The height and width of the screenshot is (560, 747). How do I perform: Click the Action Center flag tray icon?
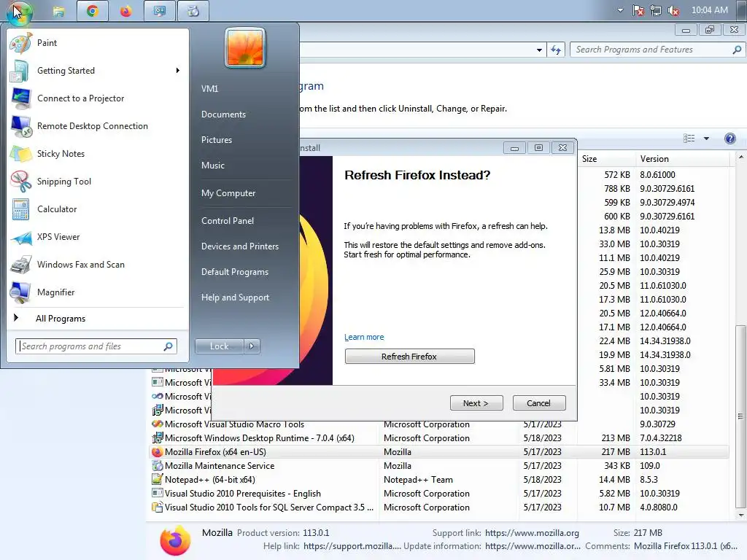(x=638, y=10)
